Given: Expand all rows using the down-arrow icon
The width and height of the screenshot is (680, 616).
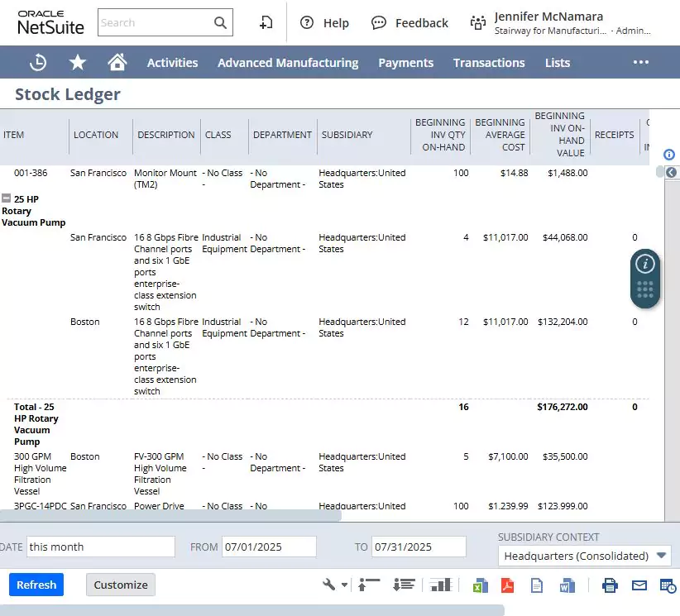Looking at the screenshot, I should point(404,585).
